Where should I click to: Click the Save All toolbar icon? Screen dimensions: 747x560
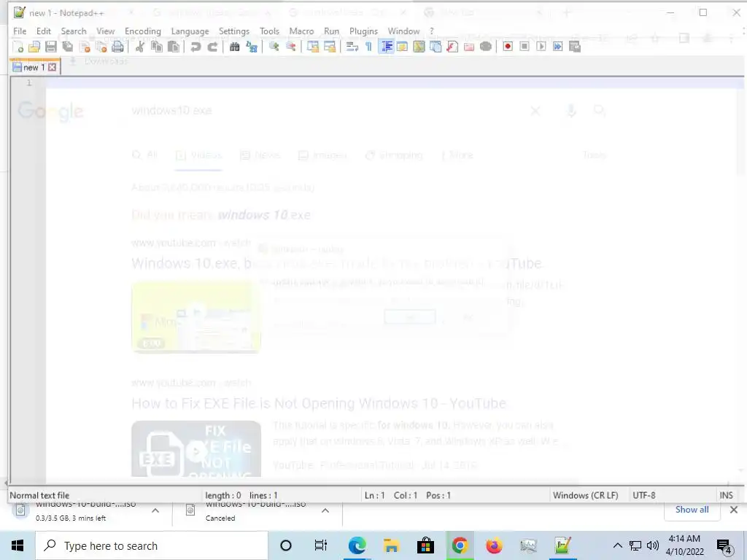point(68,47)
